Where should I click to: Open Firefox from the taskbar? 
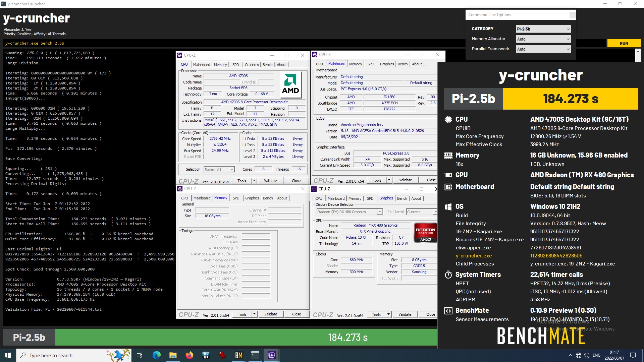[x=189, y=355]
